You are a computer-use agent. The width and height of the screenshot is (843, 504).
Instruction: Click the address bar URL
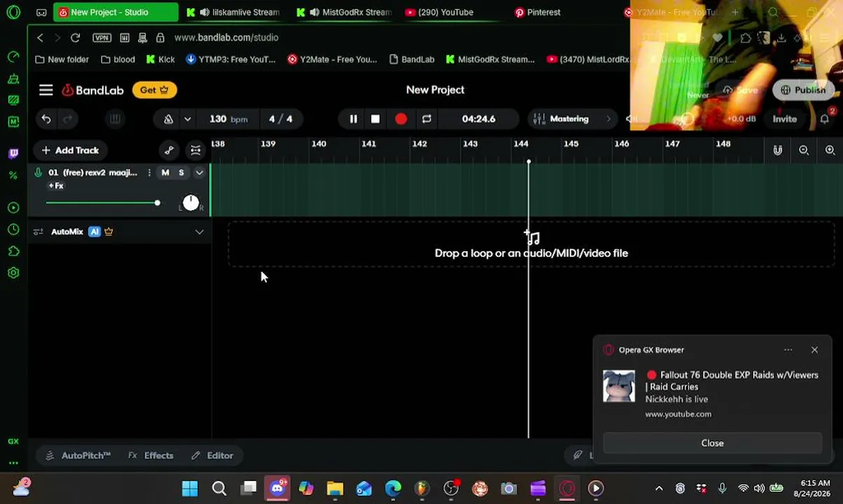226,38
